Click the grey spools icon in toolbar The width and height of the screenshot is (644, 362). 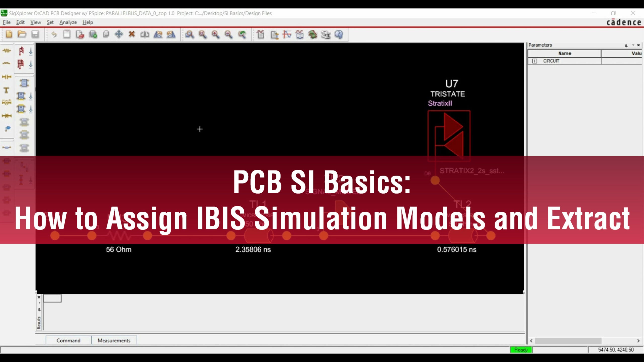click(x=326, y=34)
